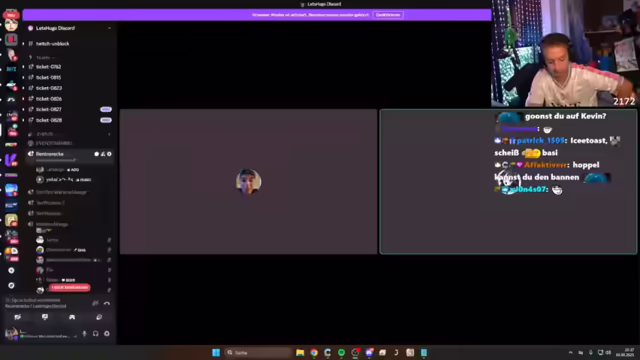Click the Deaktivieren button in purple banner

[x=388, y=15]
